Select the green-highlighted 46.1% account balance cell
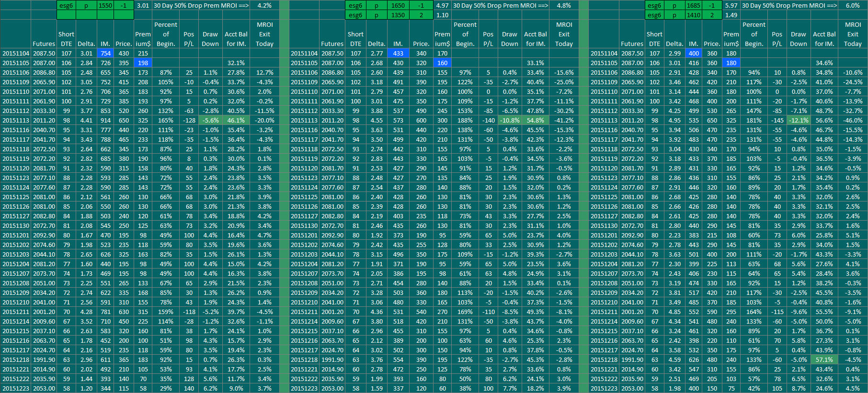Viewport: 868px width, 393px height. (x=236, y=121)
